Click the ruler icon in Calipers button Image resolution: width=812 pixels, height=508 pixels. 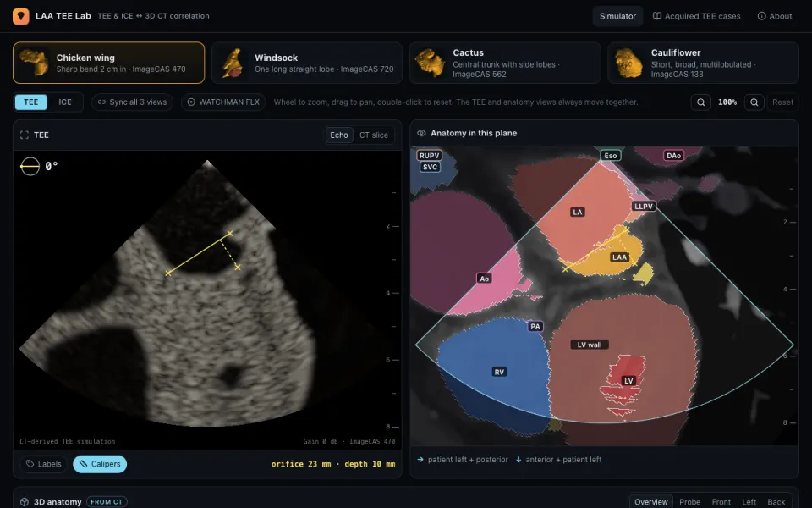tap(84, 464)
